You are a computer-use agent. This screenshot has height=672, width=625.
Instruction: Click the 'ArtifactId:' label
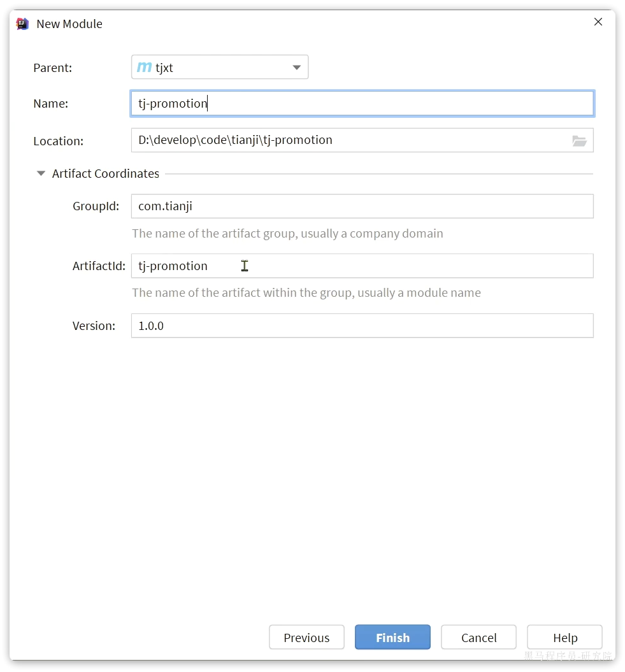(99, 266)
